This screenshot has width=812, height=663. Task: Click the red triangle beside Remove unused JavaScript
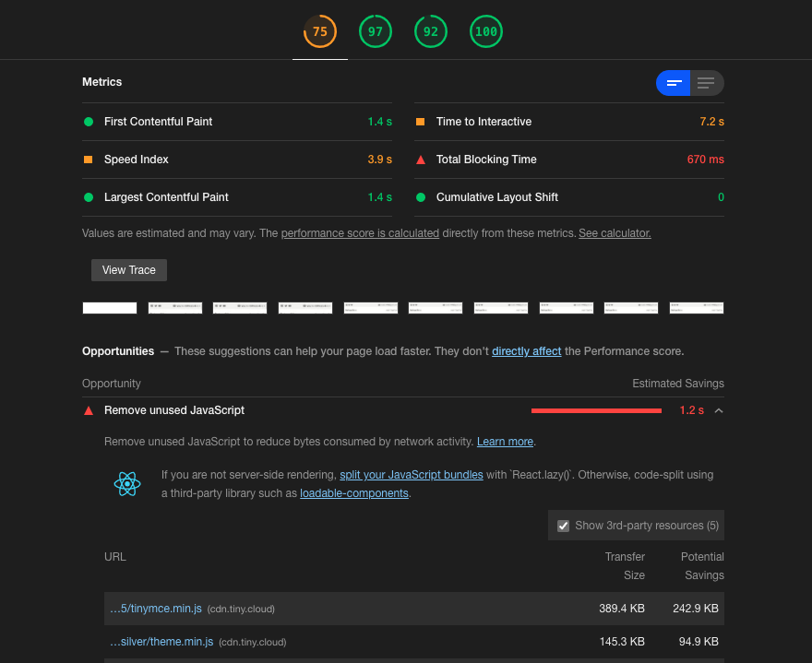tap(89, 410)
